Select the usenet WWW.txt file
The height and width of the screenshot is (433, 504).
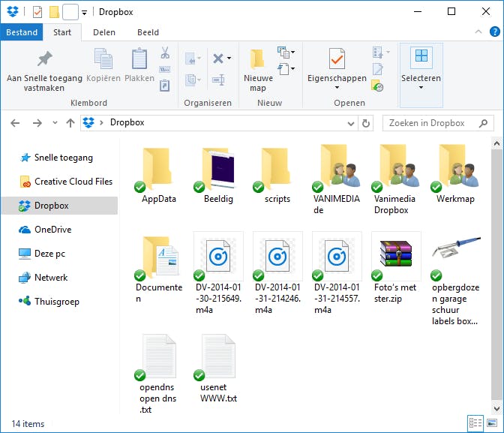(218, 368)
